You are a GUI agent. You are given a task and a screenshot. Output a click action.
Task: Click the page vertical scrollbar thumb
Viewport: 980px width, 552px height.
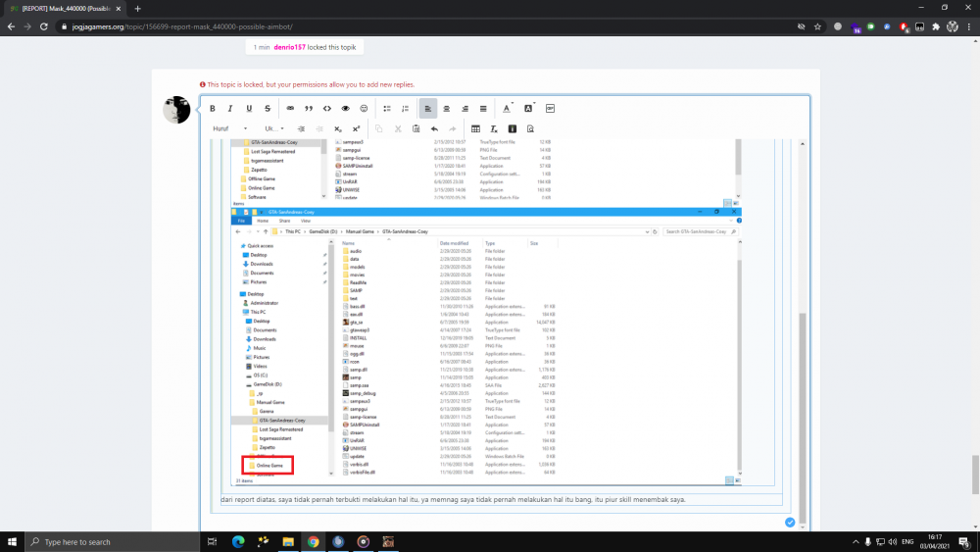pyautogui.click(x=976, y=475)
